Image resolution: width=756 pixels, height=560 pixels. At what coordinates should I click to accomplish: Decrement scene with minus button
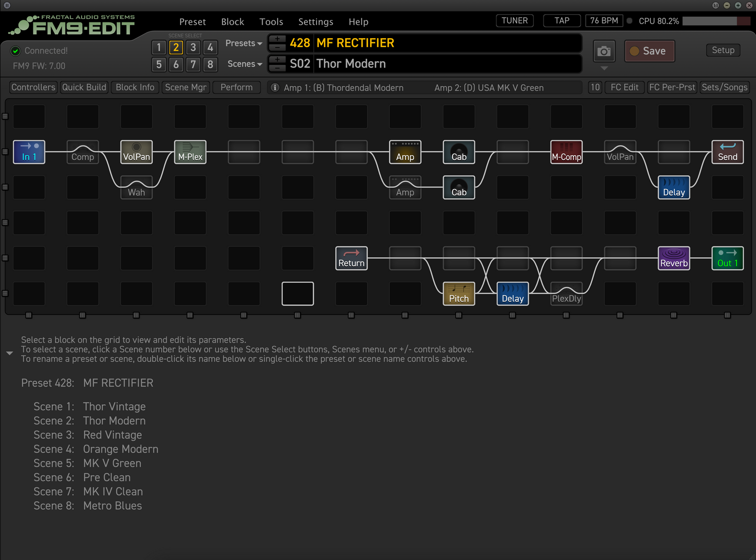click(x=277, y=68)
